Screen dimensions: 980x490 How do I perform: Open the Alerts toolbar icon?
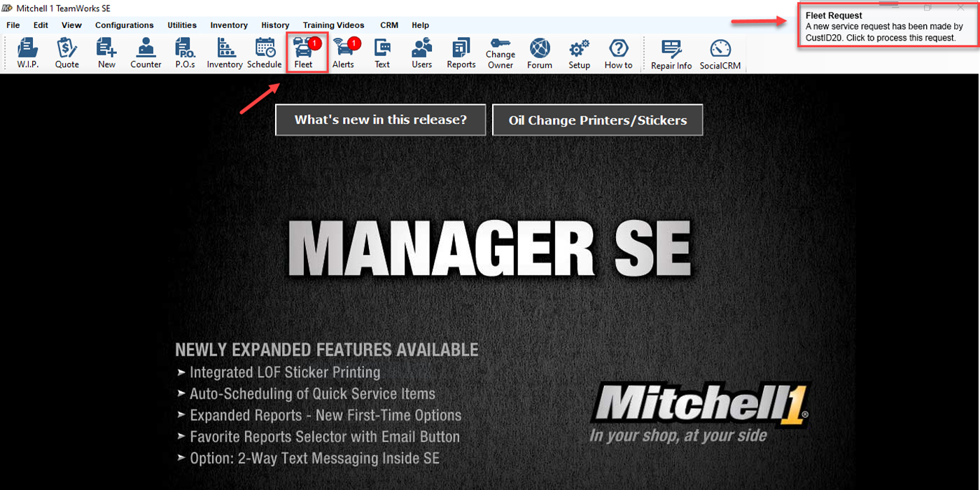click(343, 54)
